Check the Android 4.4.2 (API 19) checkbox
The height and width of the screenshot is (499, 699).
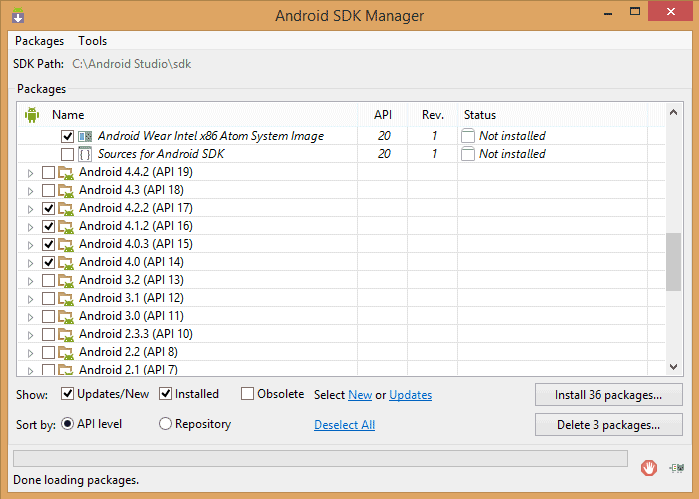[48, 172]
